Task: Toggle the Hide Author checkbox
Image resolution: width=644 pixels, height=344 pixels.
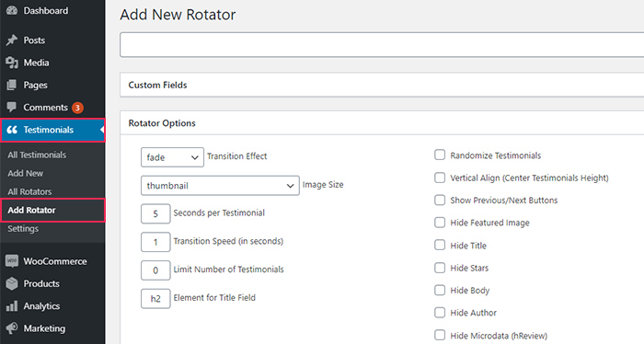Action: (x=440, y=313)
